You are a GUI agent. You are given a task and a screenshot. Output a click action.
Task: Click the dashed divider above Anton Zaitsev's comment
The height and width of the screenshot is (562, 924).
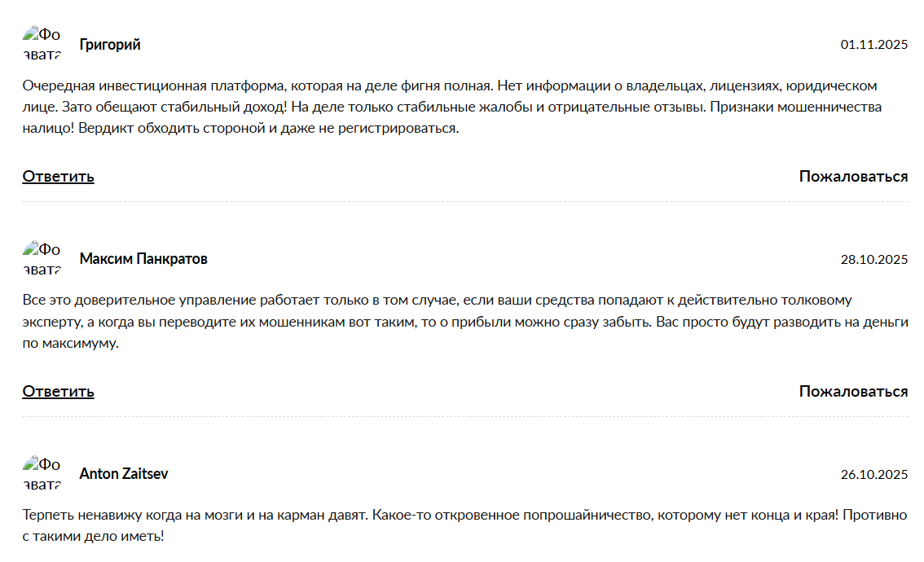point(464,417)
